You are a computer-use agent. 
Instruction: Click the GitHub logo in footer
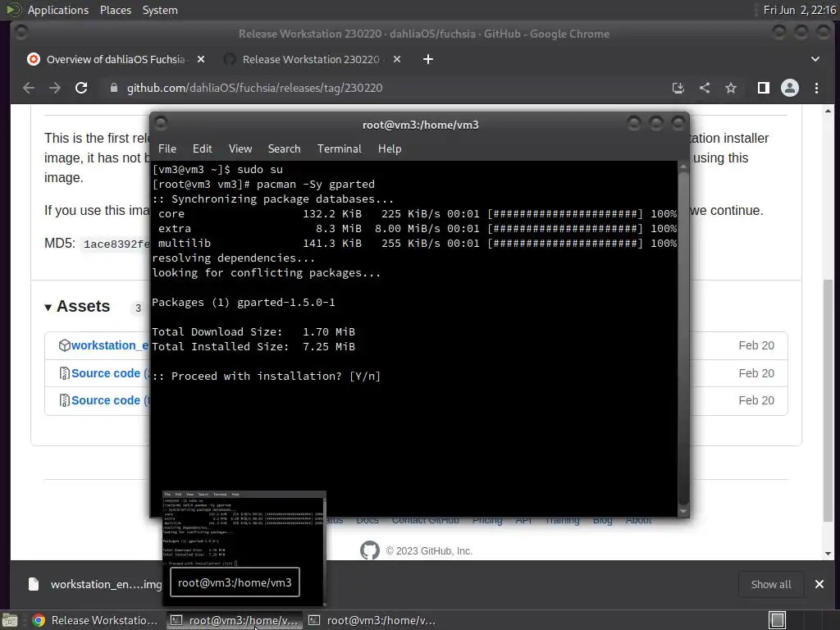click(370, 550)
